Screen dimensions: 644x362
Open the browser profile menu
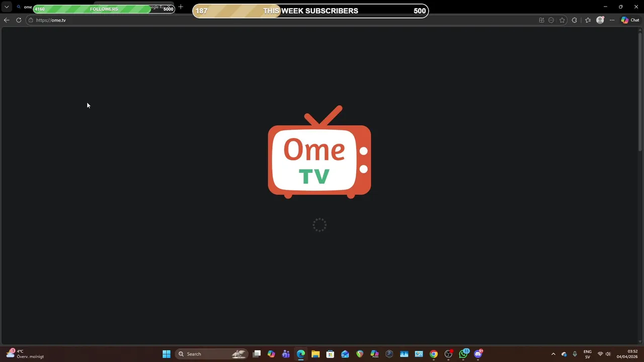pos(600,20)
